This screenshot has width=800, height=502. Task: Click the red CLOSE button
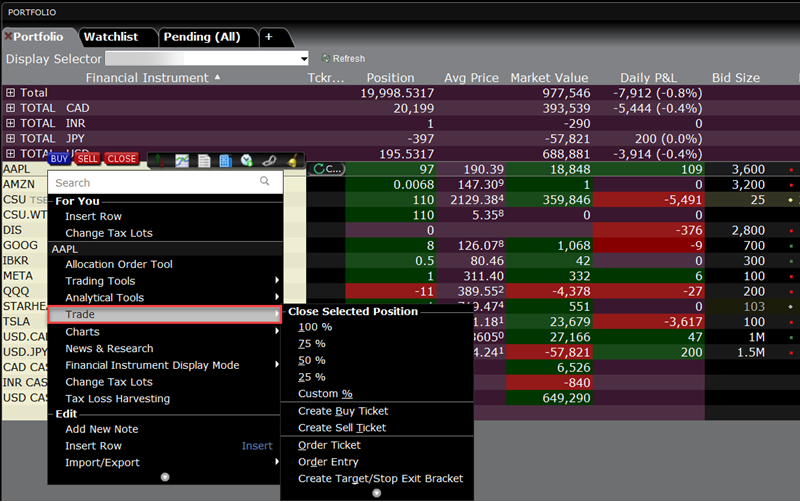(121, 159)
